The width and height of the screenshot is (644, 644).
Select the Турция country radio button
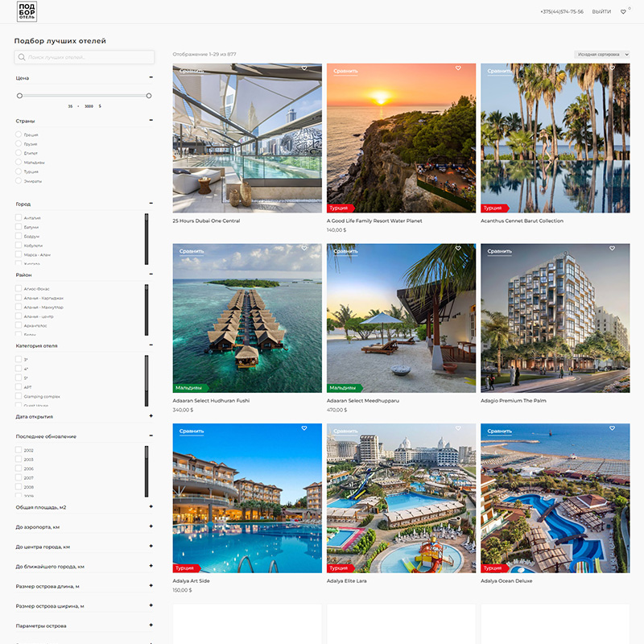(19, 171)
